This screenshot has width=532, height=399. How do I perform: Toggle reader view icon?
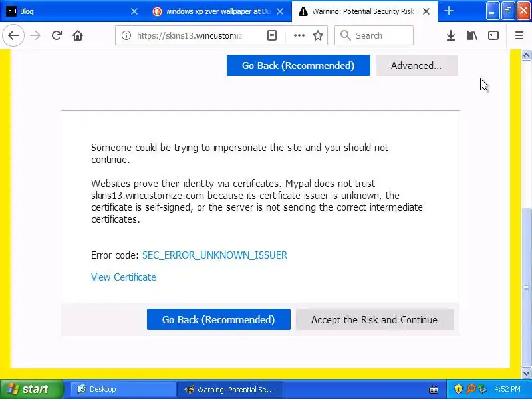(x=272, y=35)
